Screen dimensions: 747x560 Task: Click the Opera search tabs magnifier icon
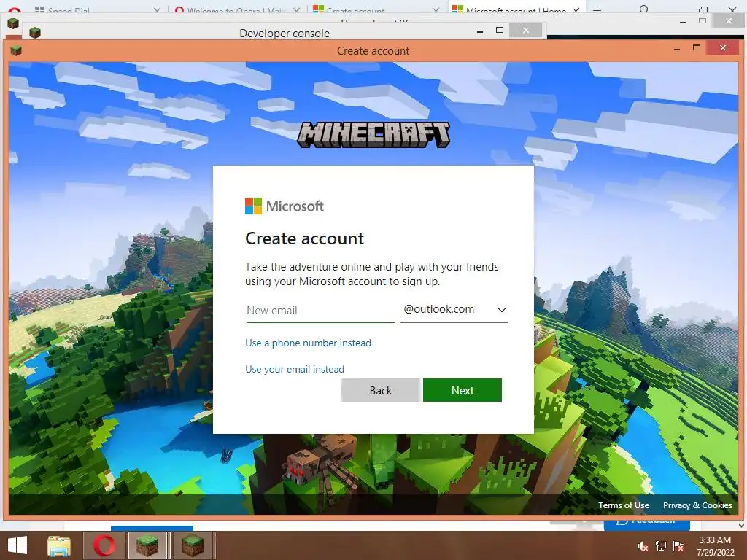pos(644,9)
